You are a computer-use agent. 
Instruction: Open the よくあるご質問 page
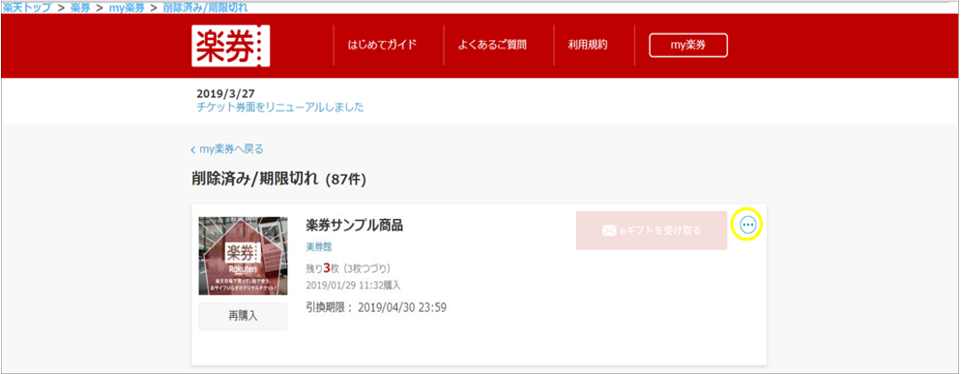click(492, 45)
